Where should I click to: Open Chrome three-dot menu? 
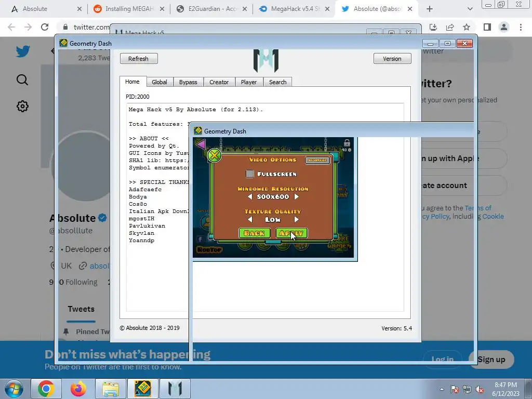[521, 27]
